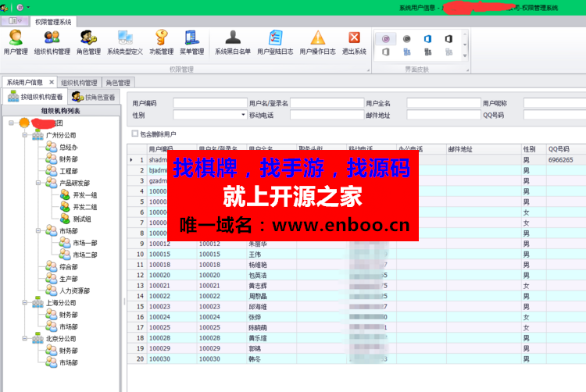Screen dimensions: 586x392
Task: Collapse 广州分公司 branch
Action: (25, 135)
